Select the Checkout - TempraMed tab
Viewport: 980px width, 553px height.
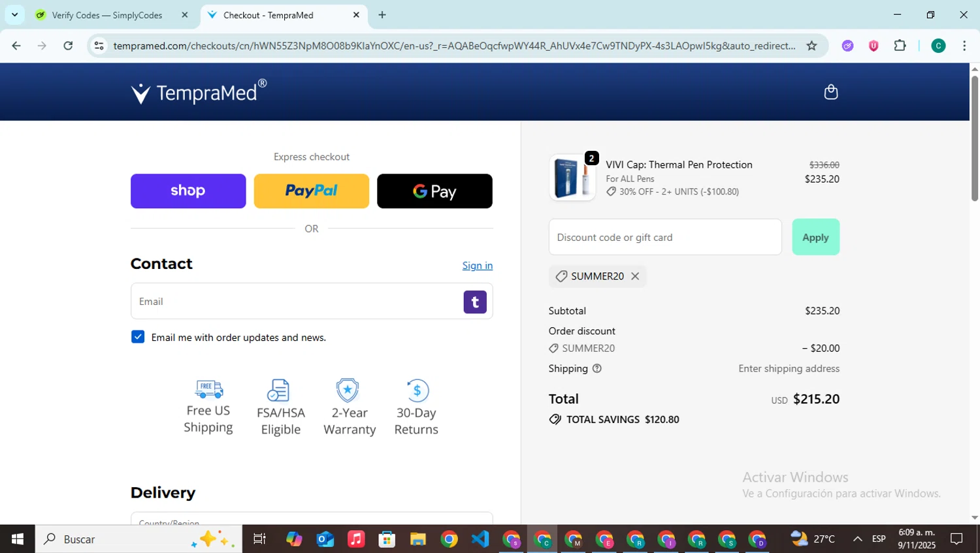coord(269,15)
